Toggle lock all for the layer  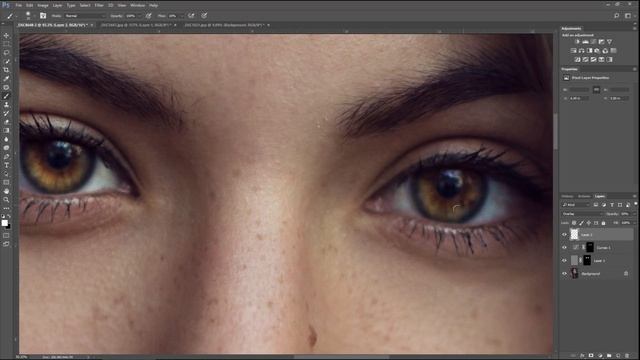pyautogui.click(x=603, y=223)
